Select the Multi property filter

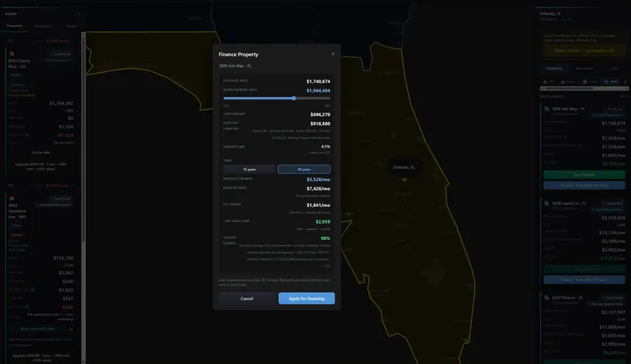pos(610,81)
